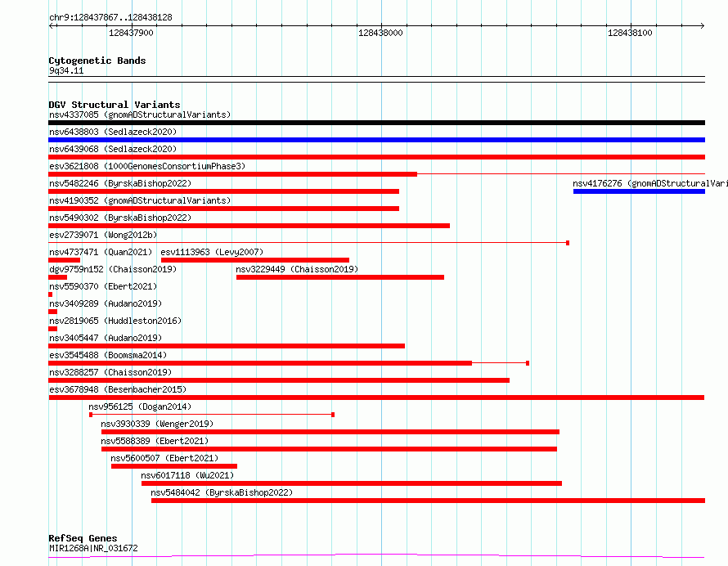Click the red nsv6017118 variant bar
728x566 pixels.
coord(352,483)
